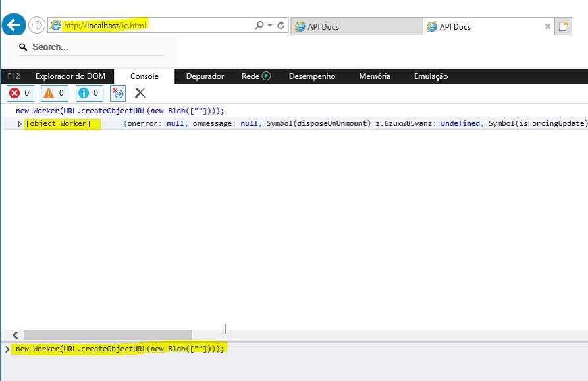Click the onerror: null property text
588x381 pixels.
(x=155, y=123)
